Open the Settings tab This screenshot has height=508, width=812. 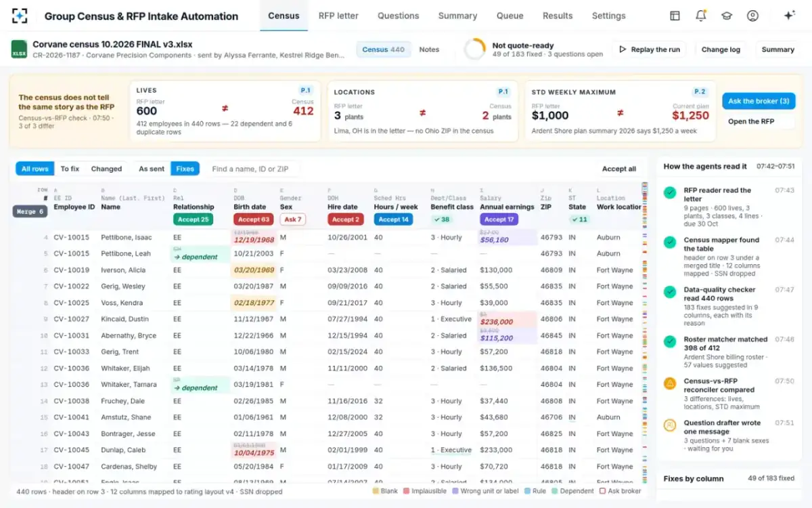pos(608,16)
